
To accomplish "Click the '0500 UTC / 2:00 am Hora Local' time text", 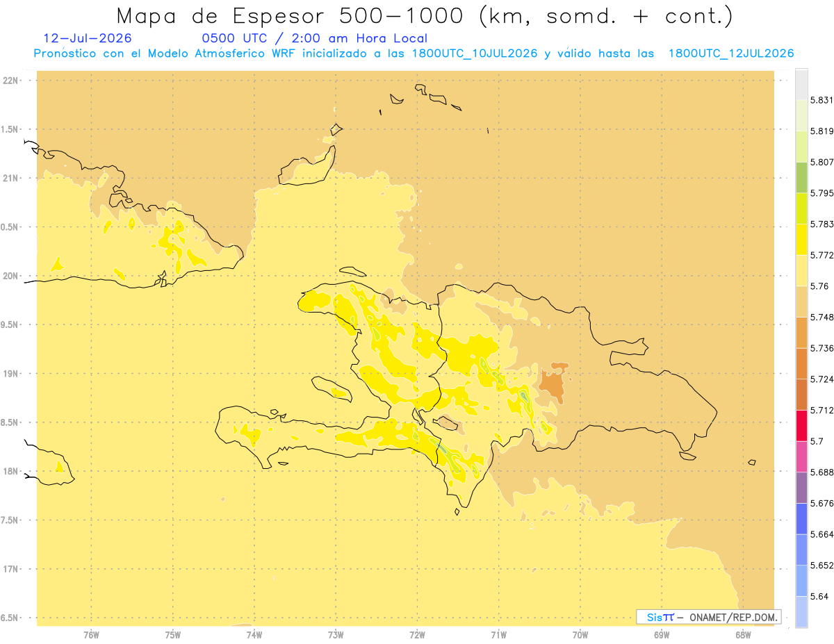I will pos(314,39).
